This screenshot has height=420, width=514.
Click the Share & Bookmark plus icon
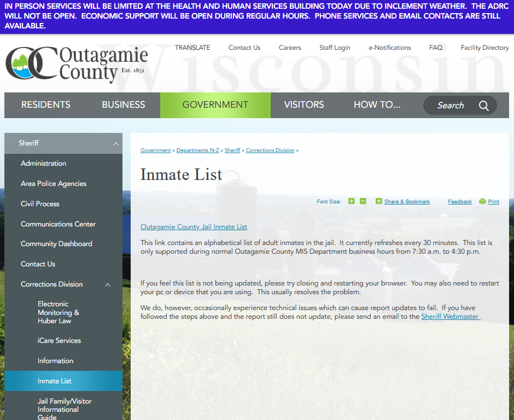(x=379, y=201)
